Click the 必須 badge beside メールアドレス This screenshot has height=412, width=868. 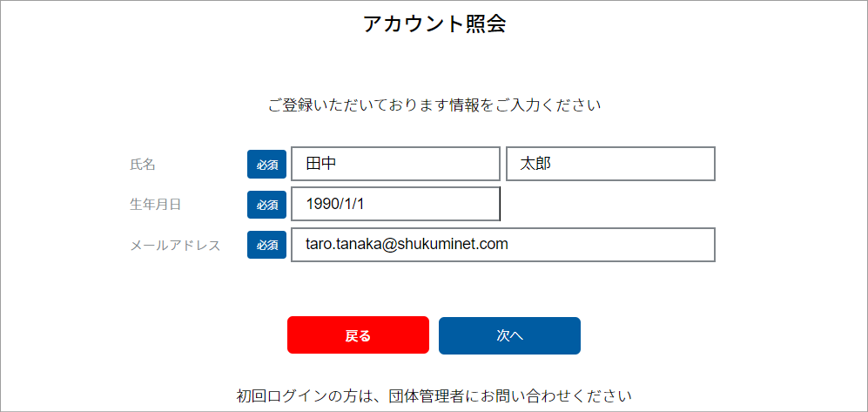pyautogui.click(x=266, y=246)
